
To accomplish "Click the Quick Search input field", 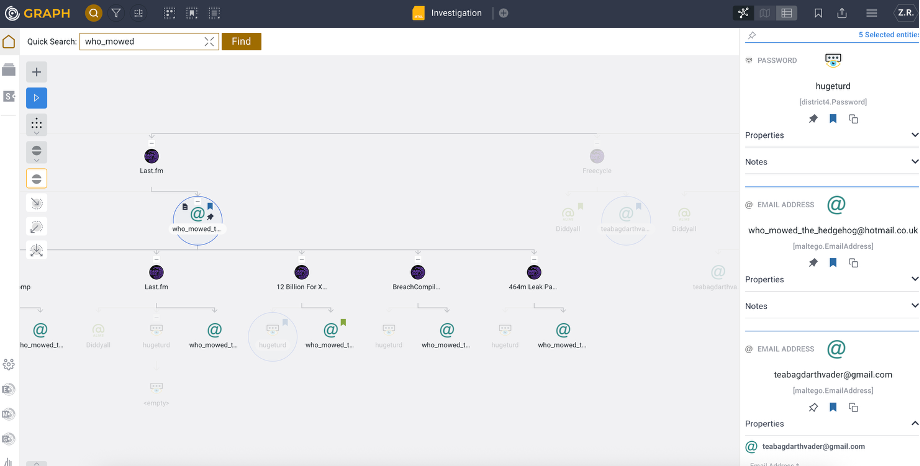I will pyautogui.click(x=149, y=42).
